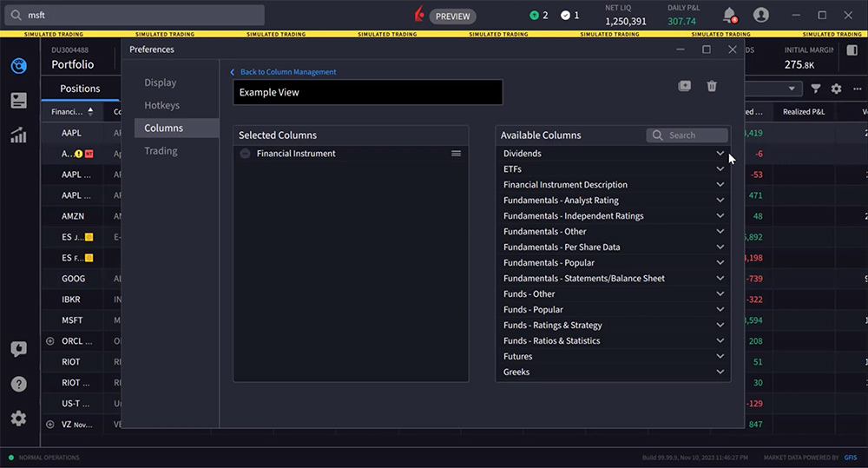The width and height of the screenshot is (868, 468).
Task: Click the PREVIEW button
Action: [x=452, y=16]
